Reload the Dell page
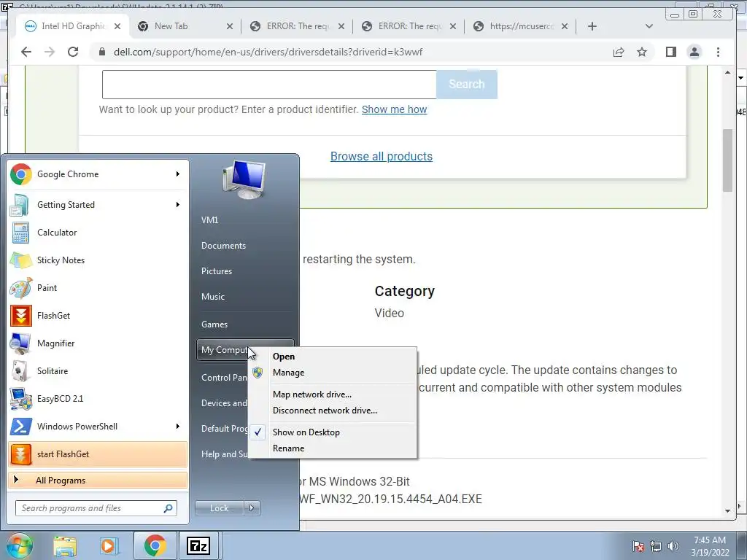The height and width of the screenshot is (560, 747). pos(72,52)
